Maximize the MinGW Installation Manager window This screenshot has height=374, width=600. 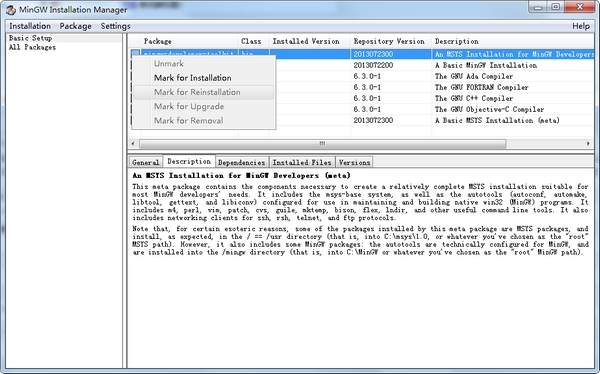[x=555, y=7]
